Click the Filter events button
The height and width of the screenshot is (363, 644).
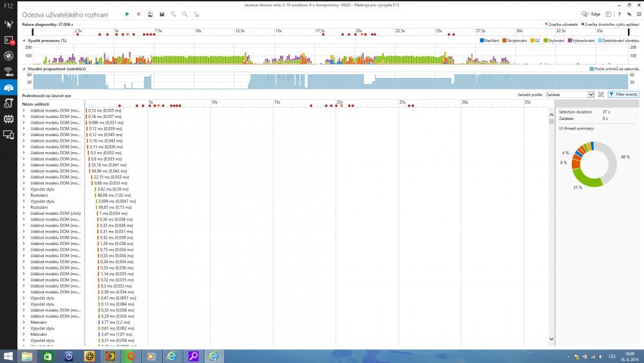[623, 95]
